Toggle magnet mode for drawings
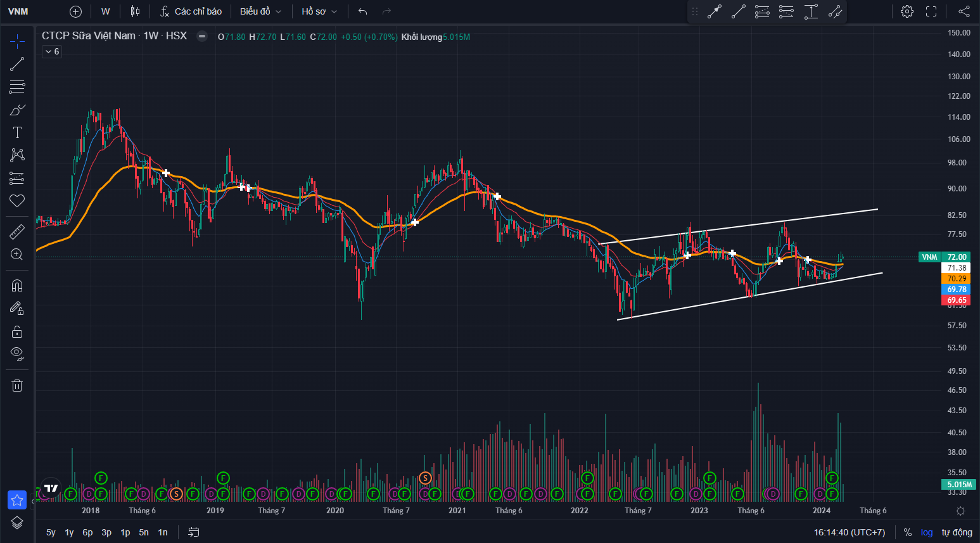This screenshot has height=543, width=980. (x=17, y=286)
